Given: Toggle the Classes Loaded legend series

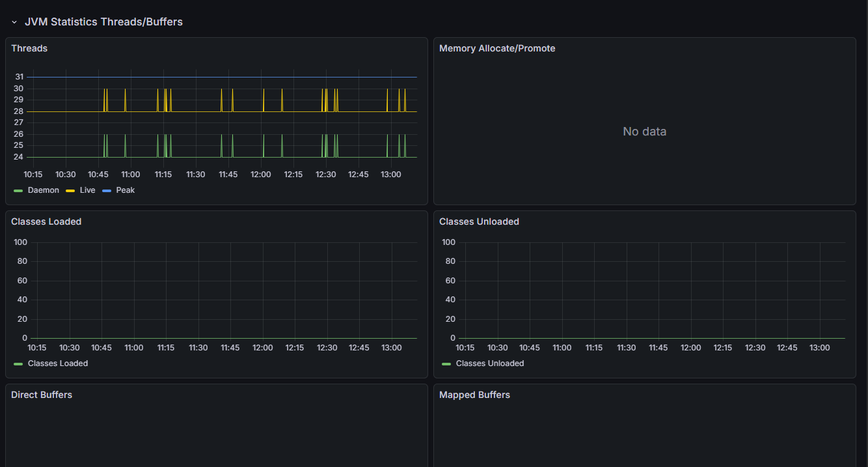Looking at the screenshot, I should [58, 363].
